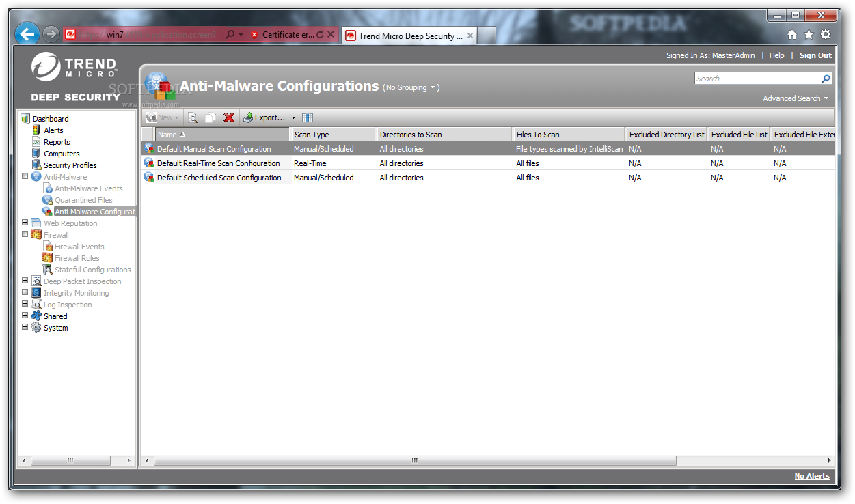Open Alerts in the navigation tree

click(x=53, y=130)
